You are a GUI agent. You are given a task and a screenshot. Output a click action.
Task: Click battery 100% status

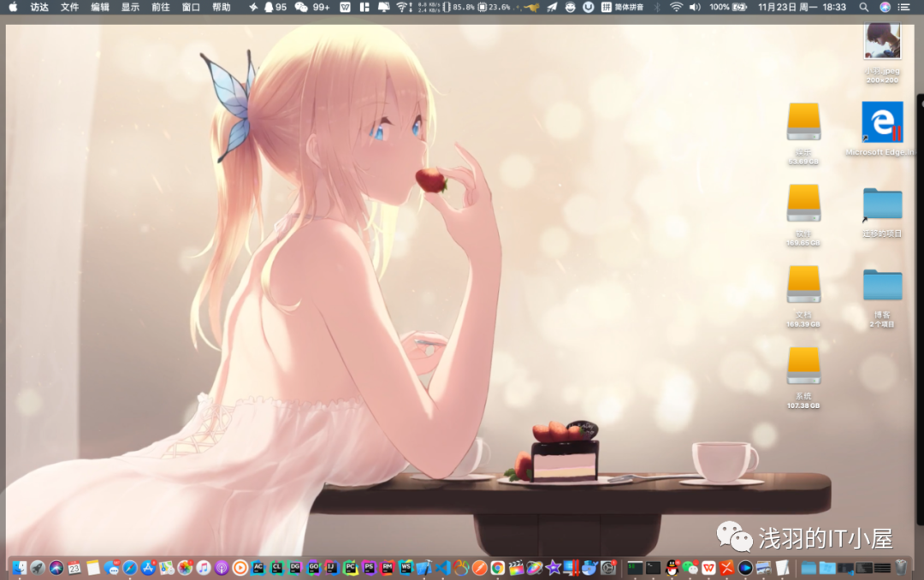(728, 7)
